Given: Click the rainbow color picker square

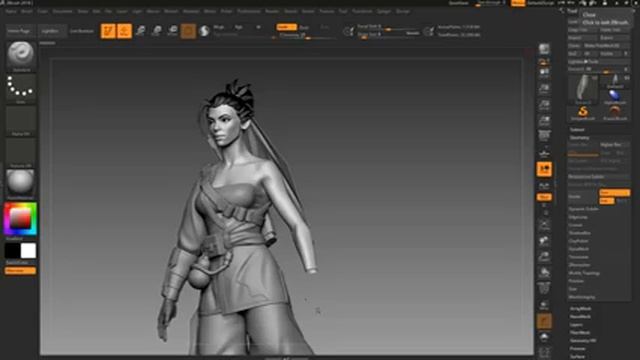Looking at the screenshot, I should coord(20,218).
